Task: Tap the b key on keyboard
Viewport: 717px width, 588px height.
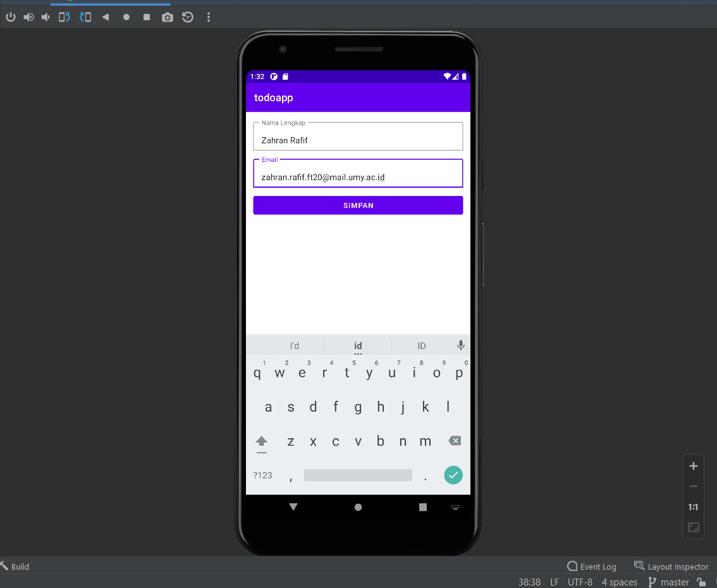Action: point(381,441)
